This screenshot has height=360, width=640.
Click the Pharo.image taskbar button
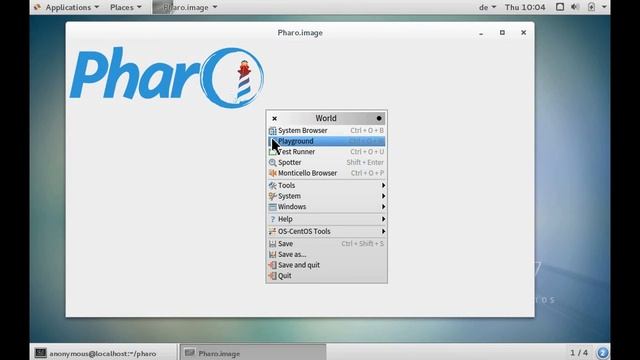pyautogui.click(x=253, y=353)
